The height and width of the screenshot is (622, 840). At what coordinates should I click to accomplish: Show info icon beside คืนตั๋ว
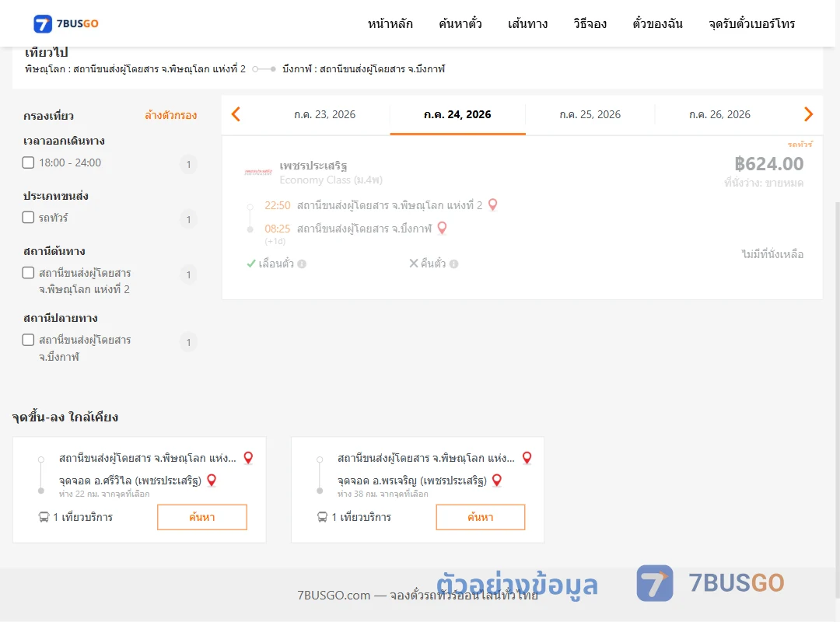tap(453, 264)
